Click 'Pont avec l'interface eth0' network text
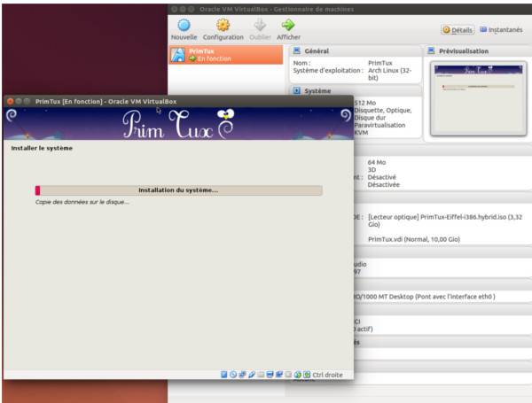The image size is (532, 403). click(x=455, y=297)
